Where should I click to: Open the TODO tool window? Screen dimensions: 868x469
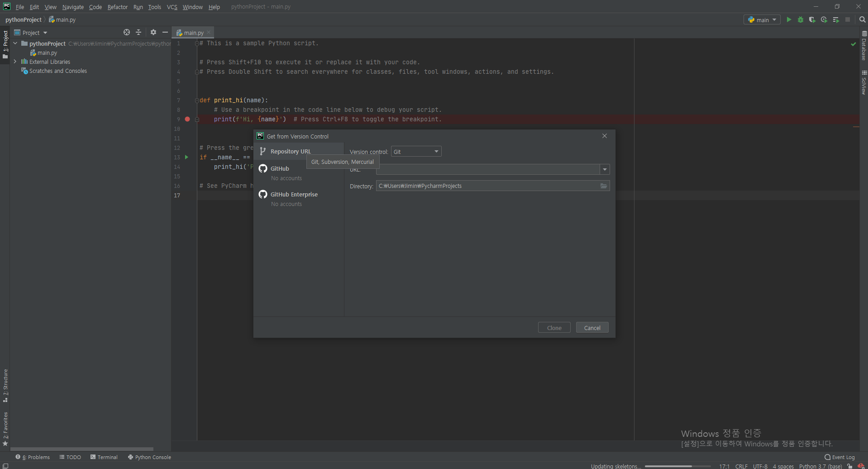click(x=70, y=457)
